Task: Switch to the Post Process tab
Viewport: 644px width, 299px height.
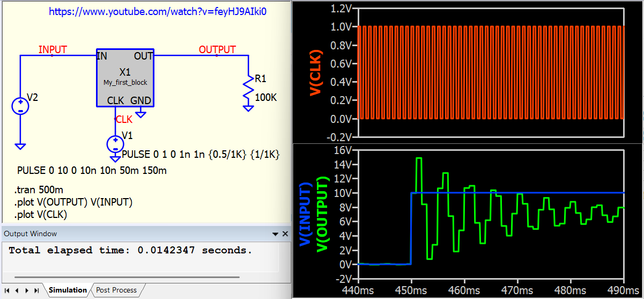Action: click(x=116, y=290)
